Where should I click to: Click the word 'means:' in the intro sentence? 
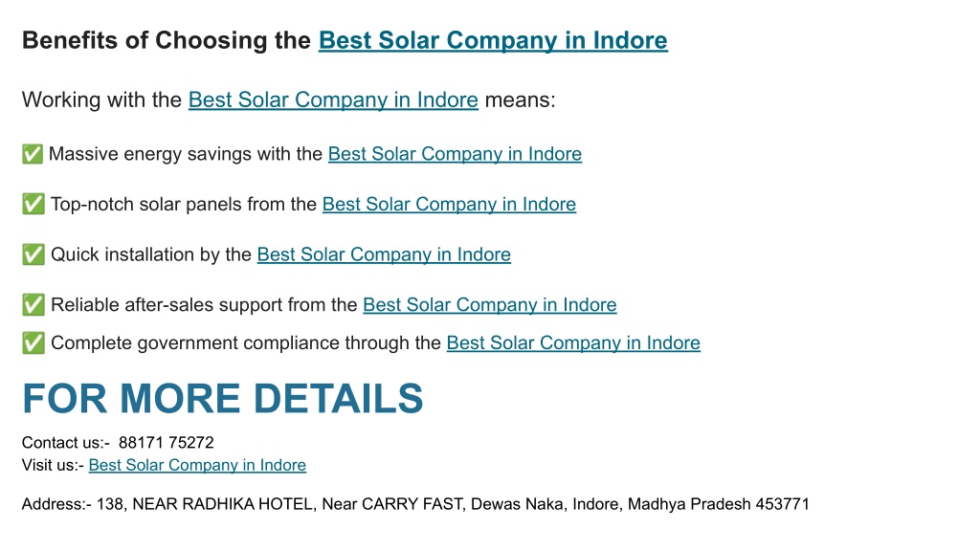520,99
